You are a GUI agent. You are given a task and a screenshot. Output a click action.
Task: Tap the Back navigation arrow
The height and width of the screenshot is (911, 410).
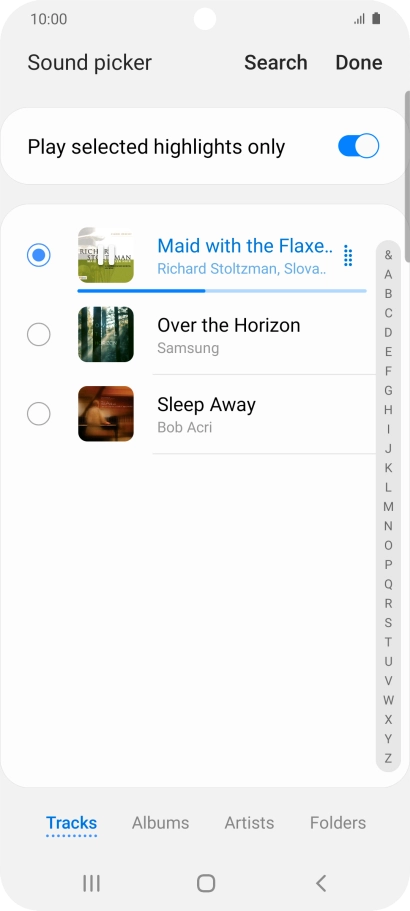click(321, 883)
